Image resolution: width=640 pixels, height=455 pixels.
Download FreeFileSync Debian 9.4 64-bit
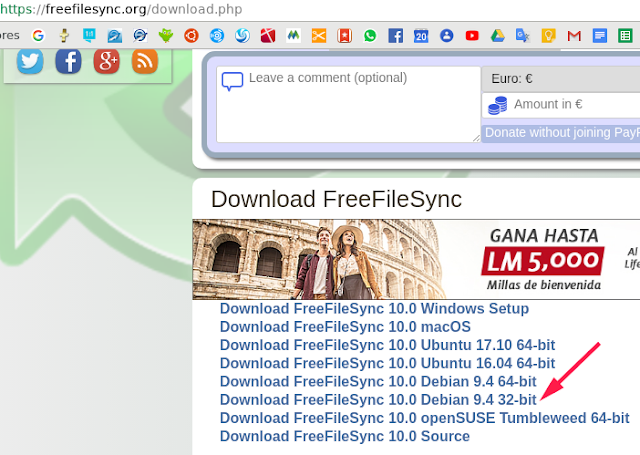378,382
